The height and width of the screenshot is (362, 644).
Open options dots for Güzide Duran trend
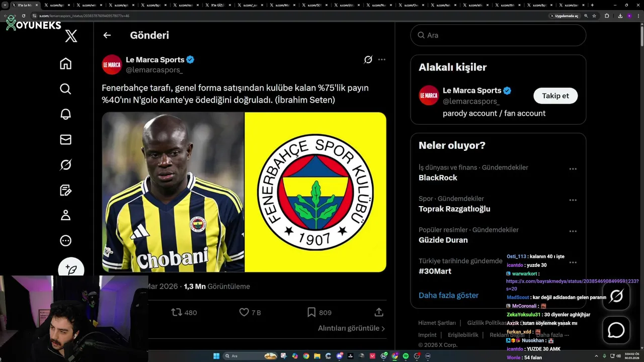click(573, 231)
